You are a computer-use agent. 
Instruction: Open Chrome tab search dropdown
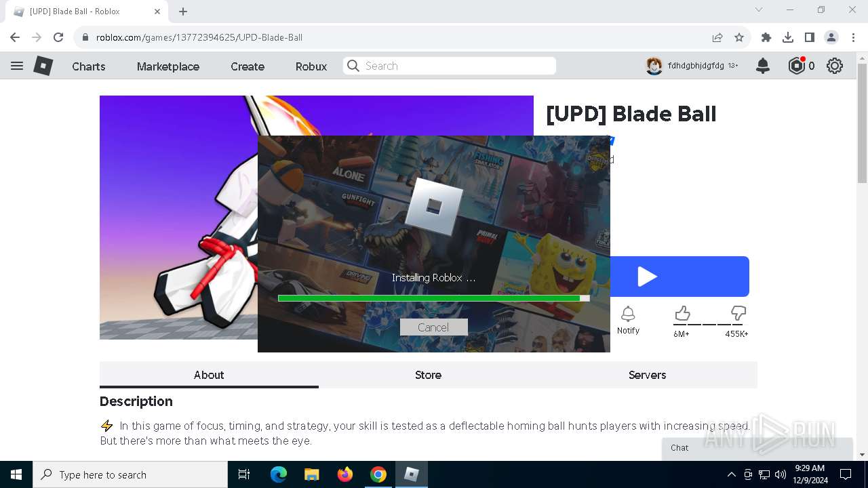pos(759,10)
